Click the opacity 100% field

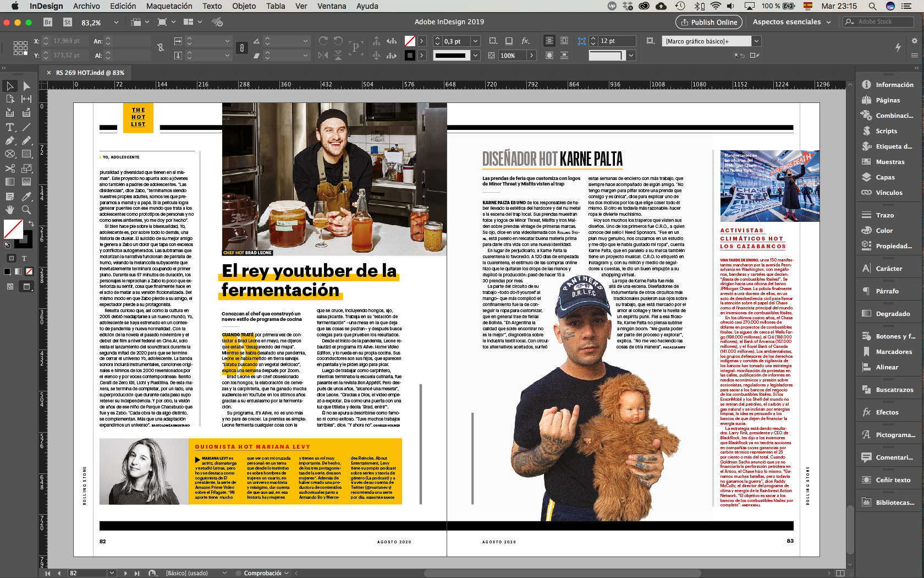coord(513,55)
